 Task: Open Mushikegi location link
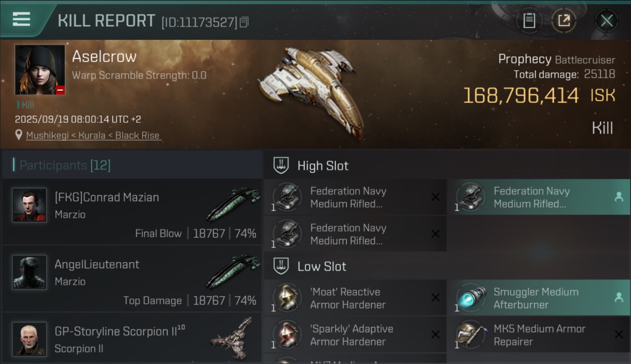click(x=93, y=135)
